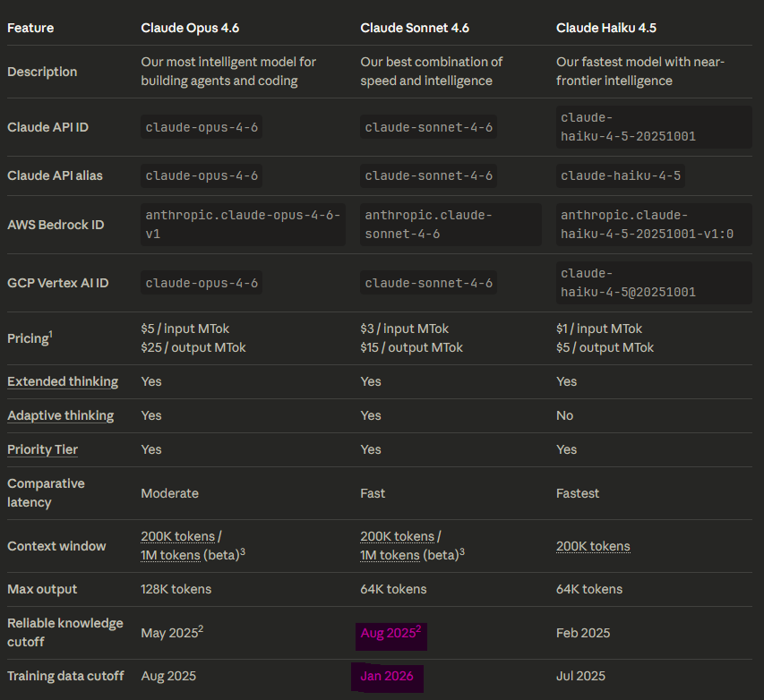Select the claude-haiku-4-5@20251001 Vertex AI ID
The width and height of the screenshot is (764, 700).
tap(654, 283)
